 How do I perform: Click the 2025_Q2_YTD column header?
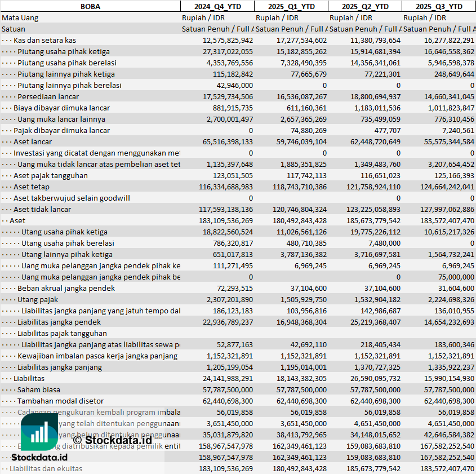coord(365,6)
